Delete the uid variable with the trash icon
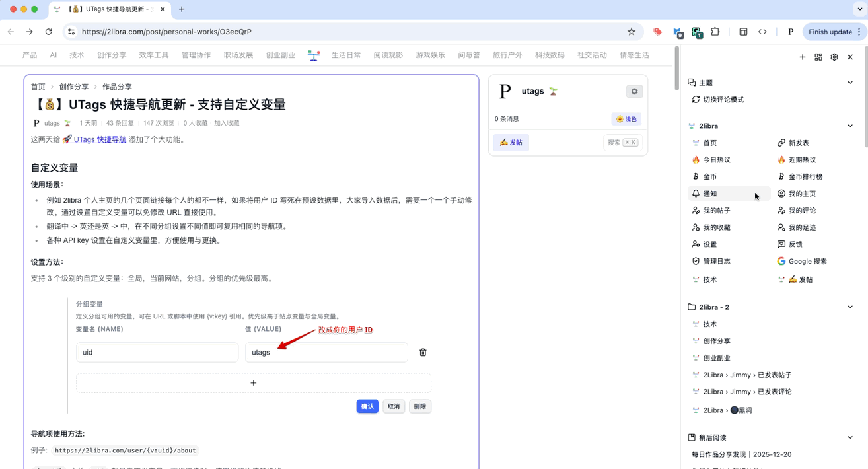Image resolution: width=868 pixels, height=469 pixels. (x=422, y=352)
